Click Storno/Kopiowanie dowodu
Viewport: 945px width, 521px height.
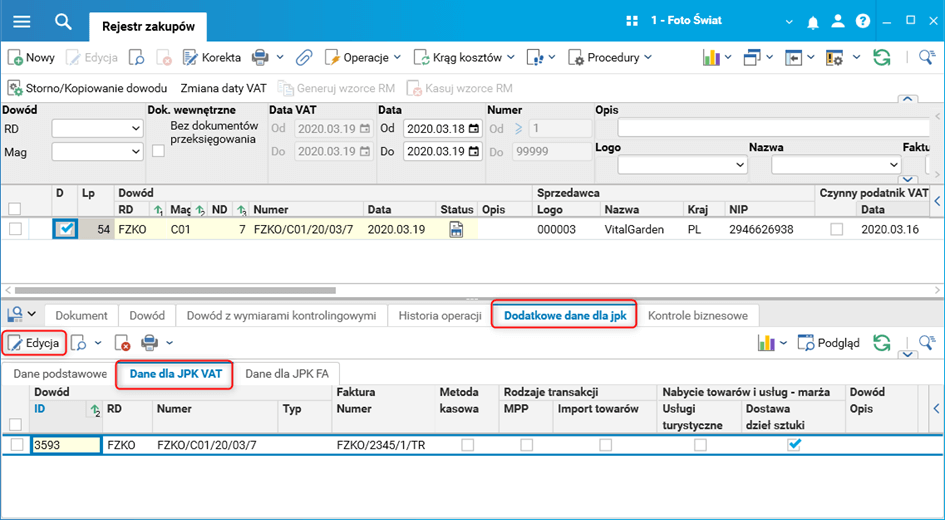87,89
